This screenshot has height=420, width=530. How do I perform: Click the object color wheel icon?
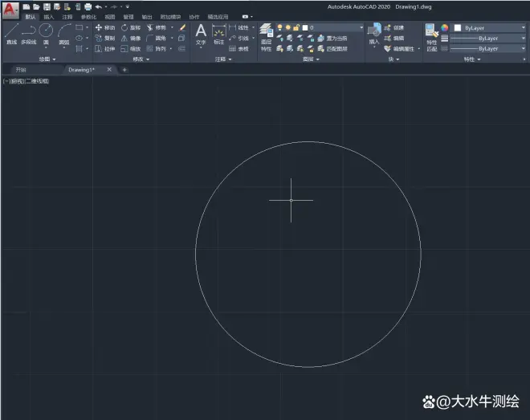445,28
